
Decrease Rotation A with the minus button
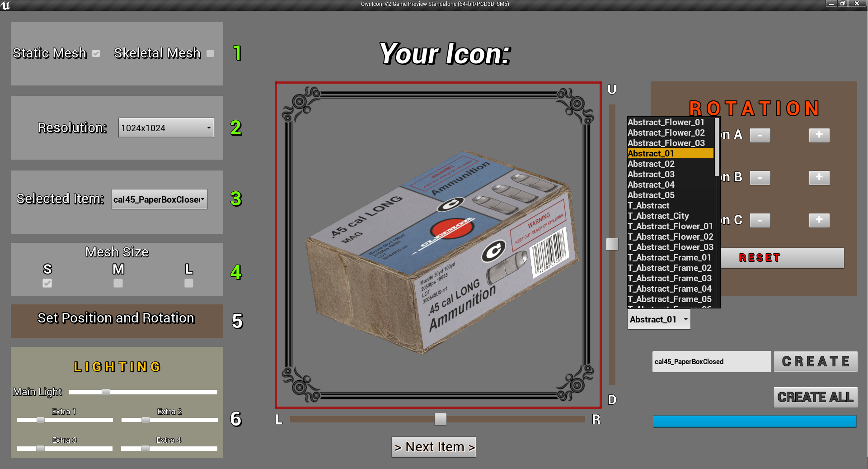click(x=760, y=135)
